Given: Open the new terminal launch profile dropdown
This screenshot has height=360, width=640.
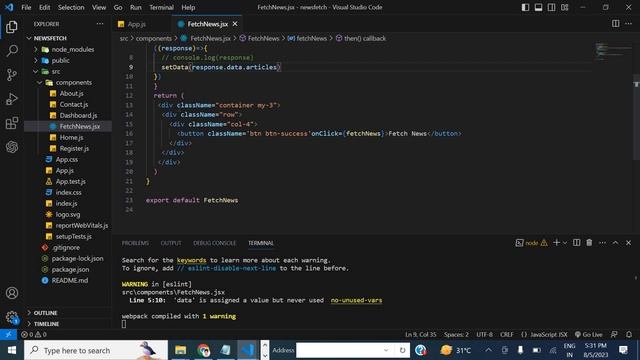Looking at the screenshot, I should [x=565, y=243].
